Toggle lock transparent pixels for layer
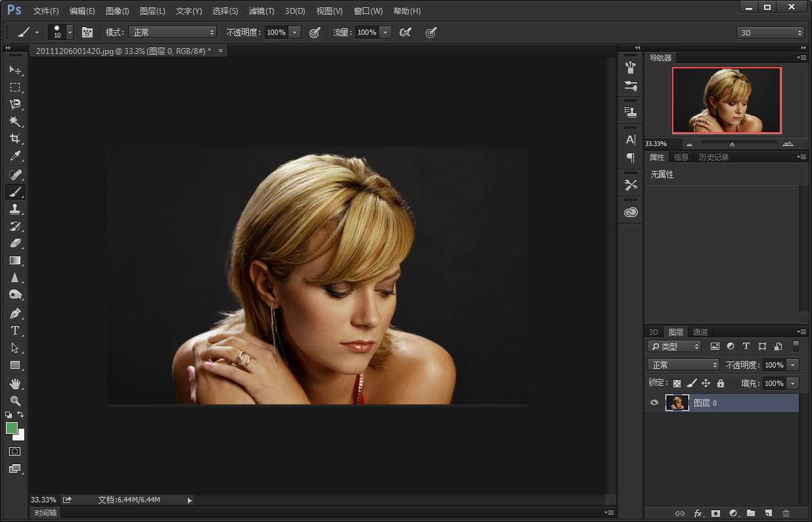Image resolution: width=812 pixels, height=522 pixels. click(677, 383)
